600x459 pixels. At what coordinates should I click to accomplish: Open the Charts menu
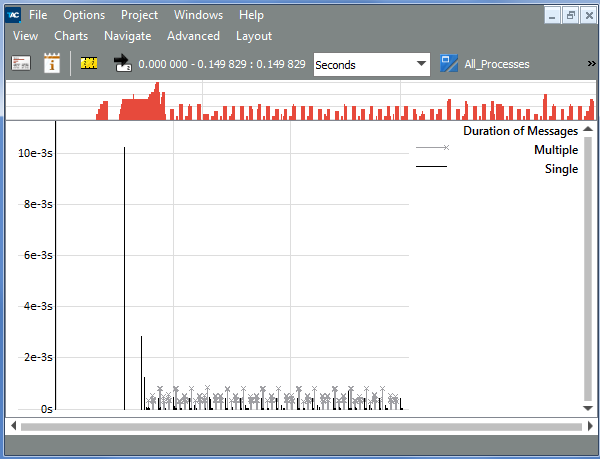71,36
